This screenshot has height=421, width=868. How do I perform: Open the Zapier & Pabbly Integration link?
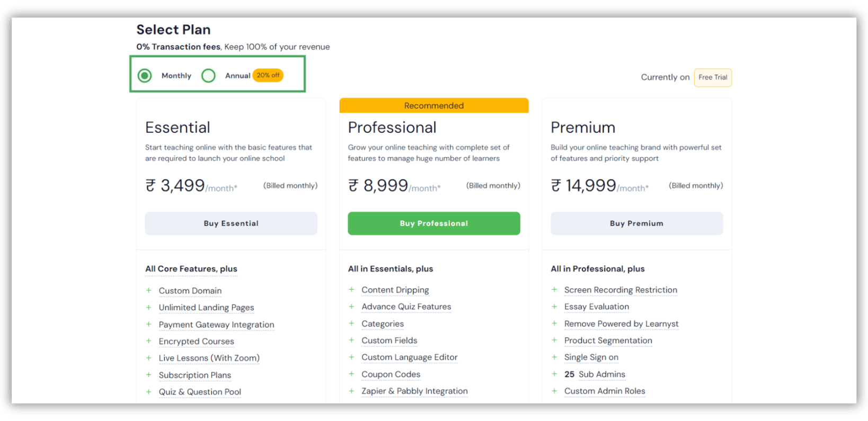(x=414, y=391)
